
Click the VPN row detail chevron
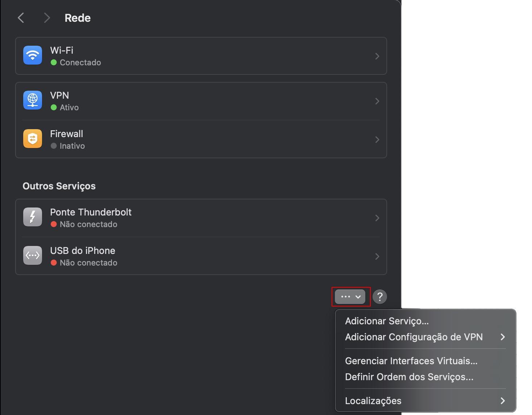point(377,101)
